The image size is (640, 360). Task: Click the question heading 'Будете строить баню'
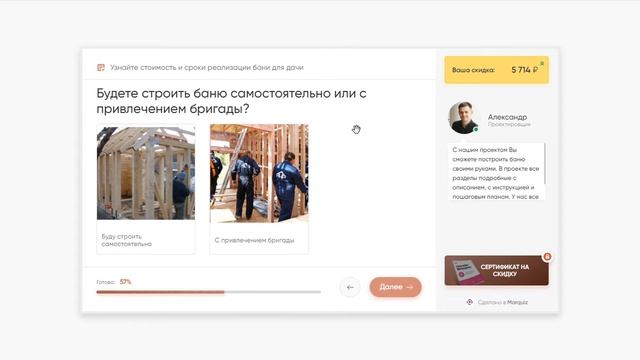point(163,93)
